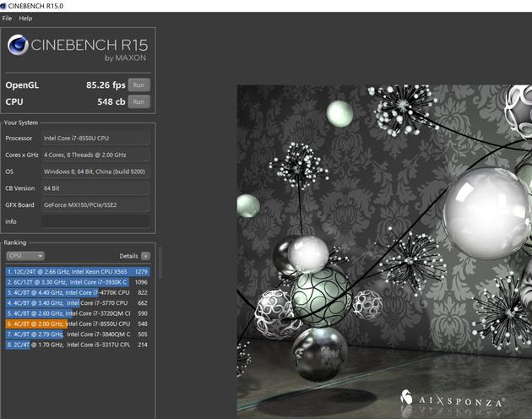
Task: Select ranking row Core i7-4770K 822
Action: point(78,292)
